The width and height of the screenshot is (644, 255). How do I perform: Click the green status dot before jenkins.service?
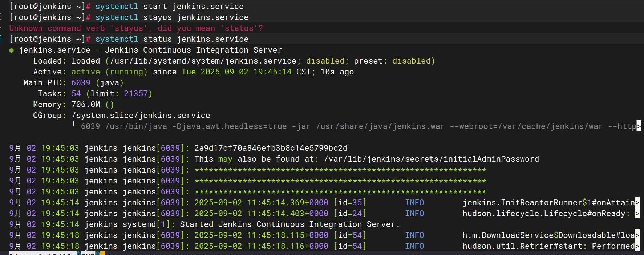pyautogui.click(x=12, y=50)
